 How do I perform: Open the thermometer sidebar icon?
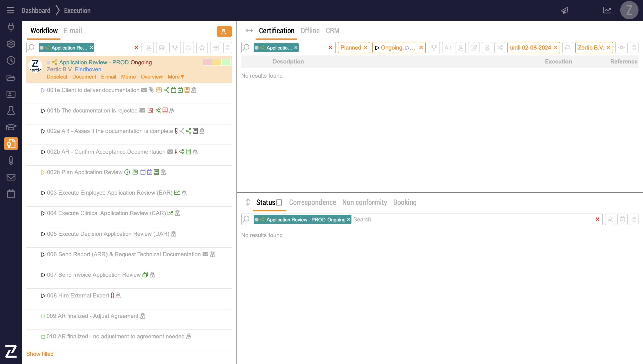[x=11, y=160]
